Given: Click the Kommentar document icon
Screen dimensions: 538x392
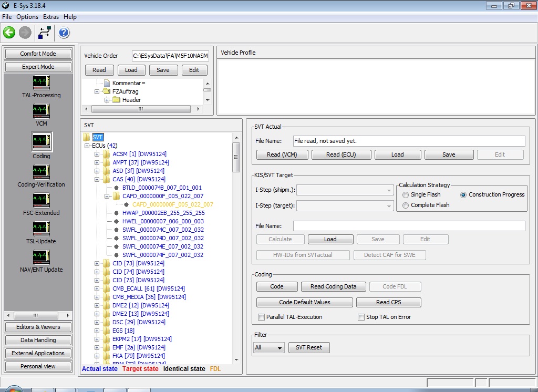Looking at the screenshot, I should click(107, 83).
